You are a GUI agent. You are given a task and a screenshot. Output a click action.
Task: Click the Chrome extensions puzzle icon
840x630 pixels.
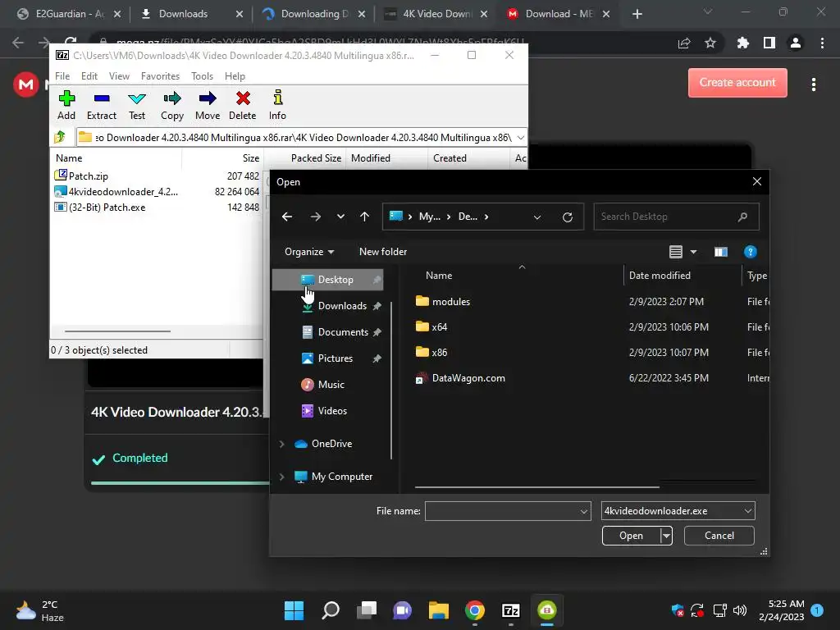click(x=742, y=43)
